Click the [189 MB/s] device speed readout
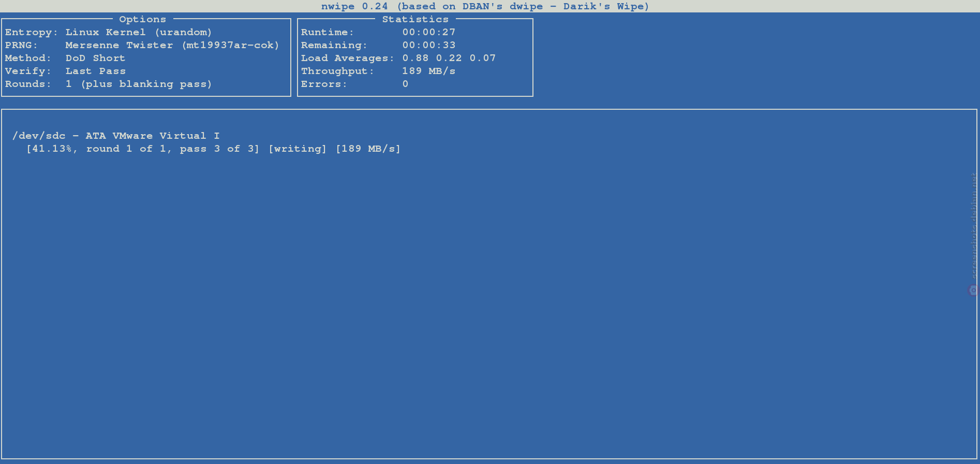Screen dimensions: 980x464 tap(368, 149)
